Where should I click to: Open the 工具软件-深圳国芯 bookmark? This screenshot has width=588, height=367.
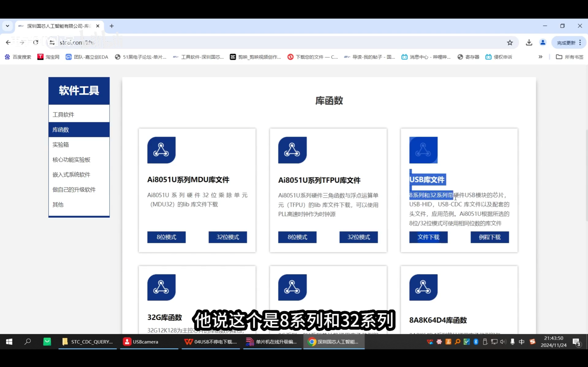pos(198,57)
